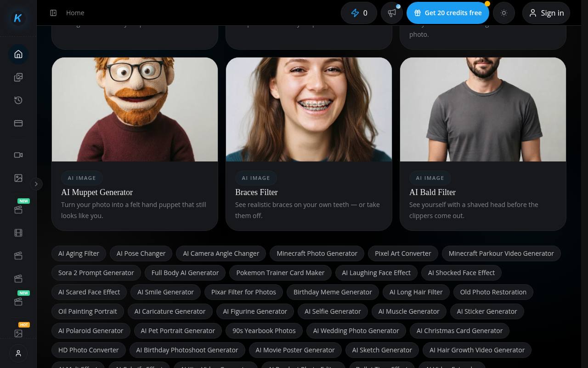Click the megaphone announcements icon

click(x=392, y=13)
